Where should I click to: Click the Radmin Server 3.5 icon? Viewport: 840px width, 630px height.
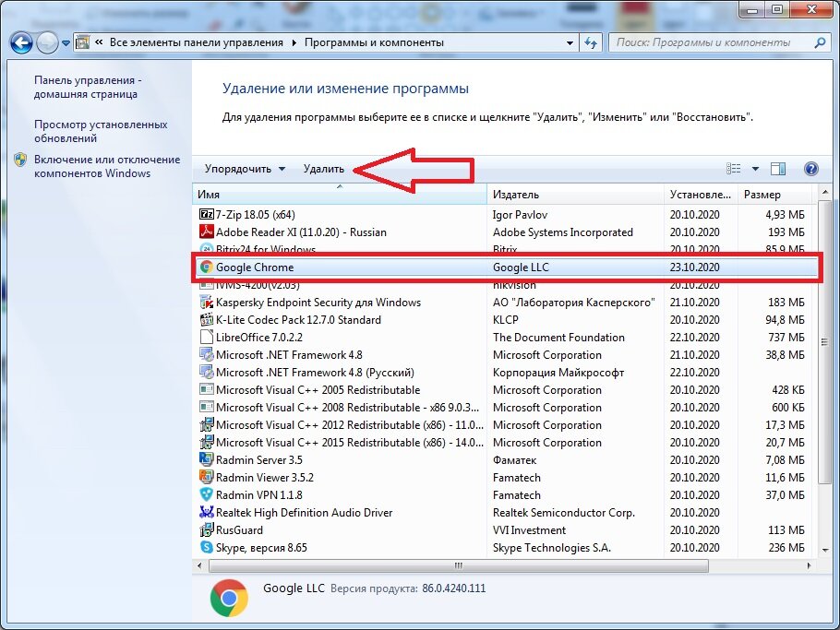pos(206,459)
